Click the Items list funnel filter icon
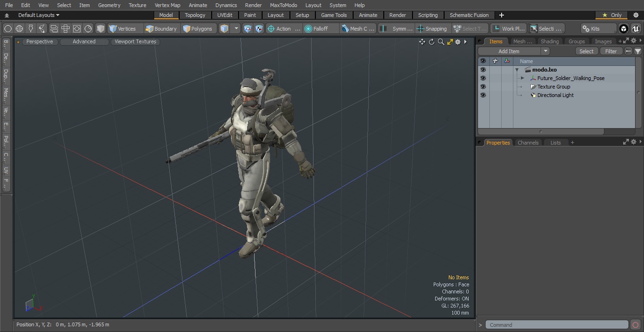Screen dimensions: 644x332 (637, 51)
